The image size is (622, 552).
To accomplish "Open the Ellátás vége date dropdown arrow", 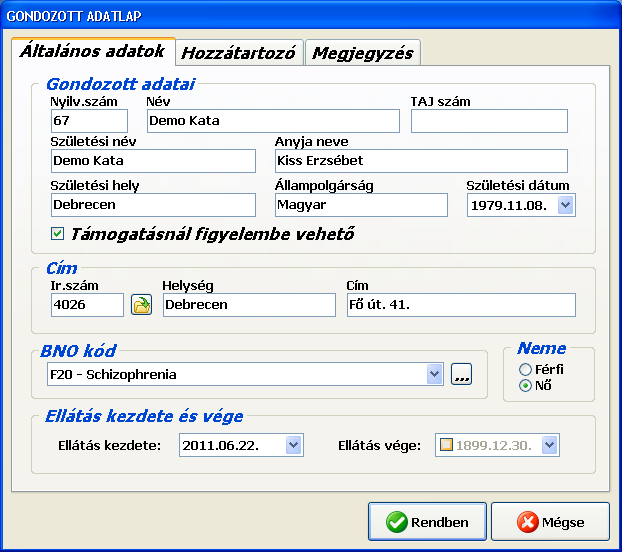I will pyautogui.click(x=548, y=445).
